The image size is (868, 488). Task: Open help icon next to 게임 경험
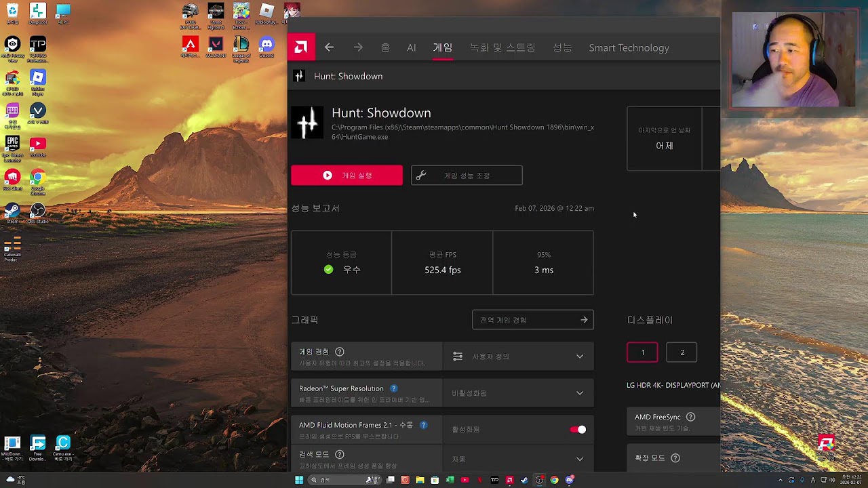pos(340,352)
